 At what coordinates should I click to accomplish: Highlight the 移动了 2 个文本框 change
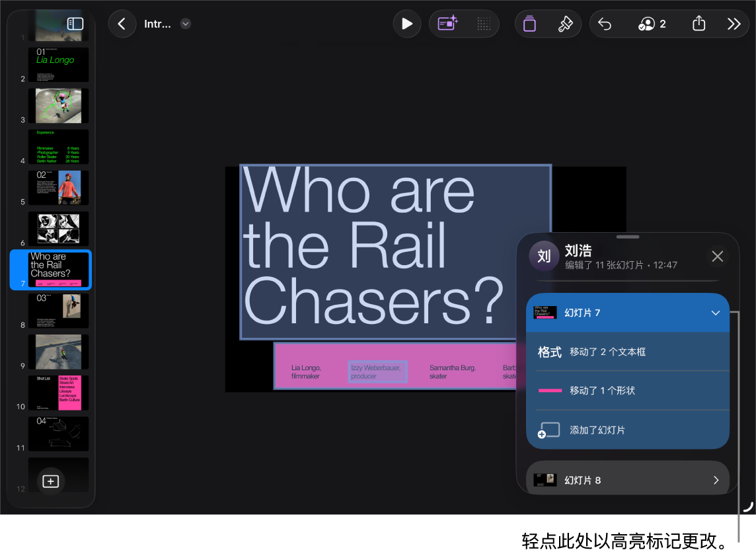[x=628, y=352]
